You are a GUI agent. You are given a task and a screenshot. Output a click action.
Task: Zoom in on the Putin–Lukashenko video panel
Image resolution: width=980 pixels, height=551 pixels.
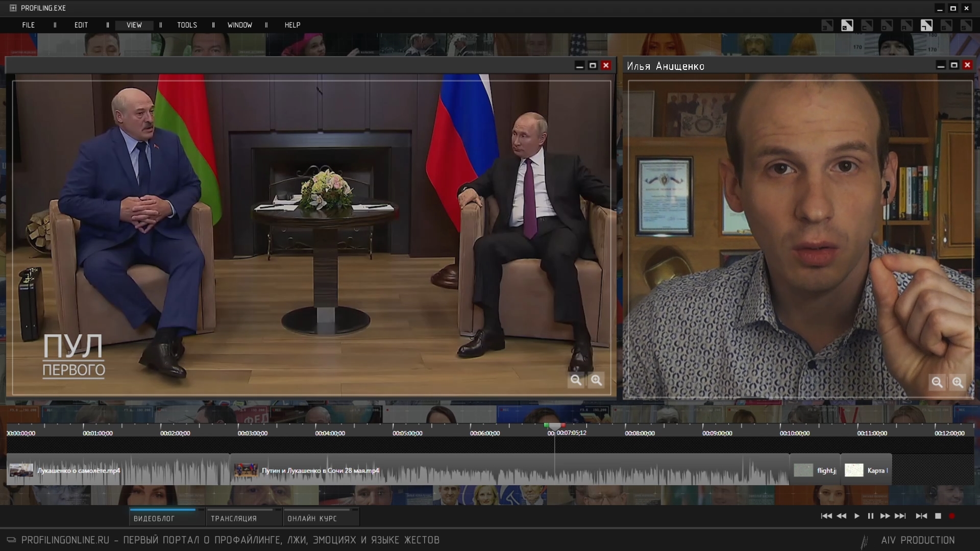click(596, 380)
